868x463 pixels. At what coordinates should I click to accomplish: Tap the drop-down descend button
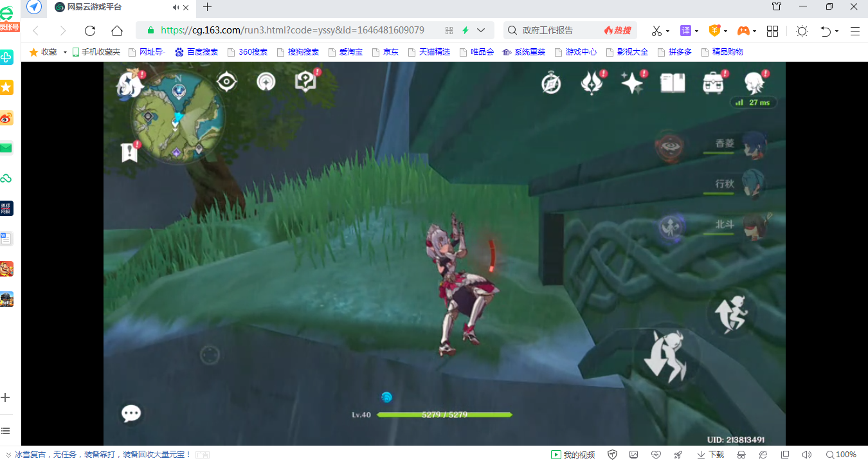click(x=666, y=357)
